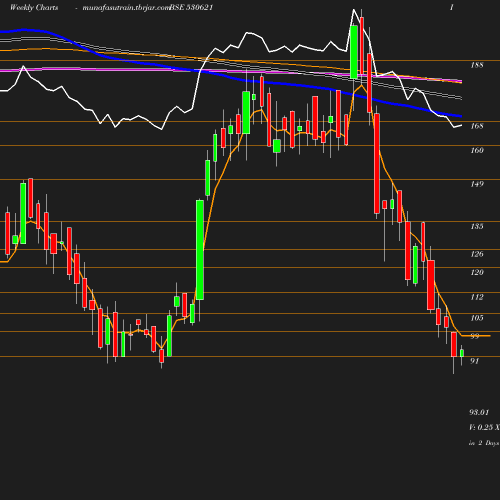The height and width of the screenshot is (500, 500).
Task: Click the 105 price axis label
Action: coord(477,318)
